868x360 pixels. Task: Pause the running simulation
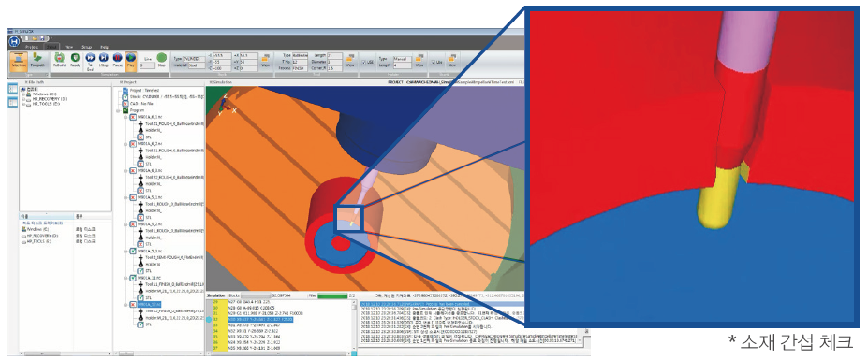(x=117, y=60)
